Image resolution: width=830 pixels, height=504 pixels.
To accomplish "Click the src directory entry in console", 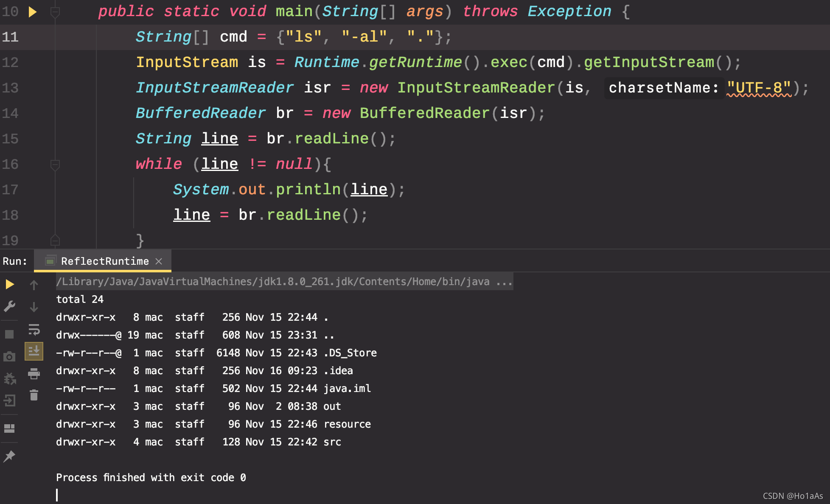I will (332, 442).
